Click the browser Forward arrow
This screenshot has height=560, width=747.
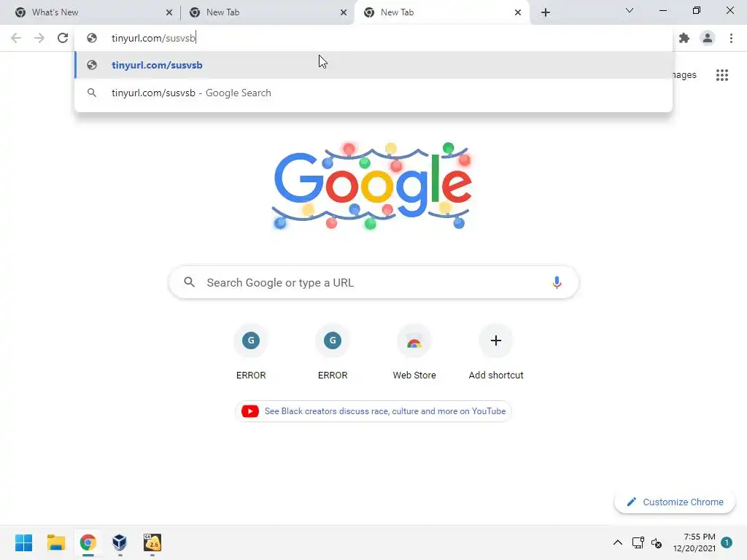pyautogui.click(x=39, y=38)
